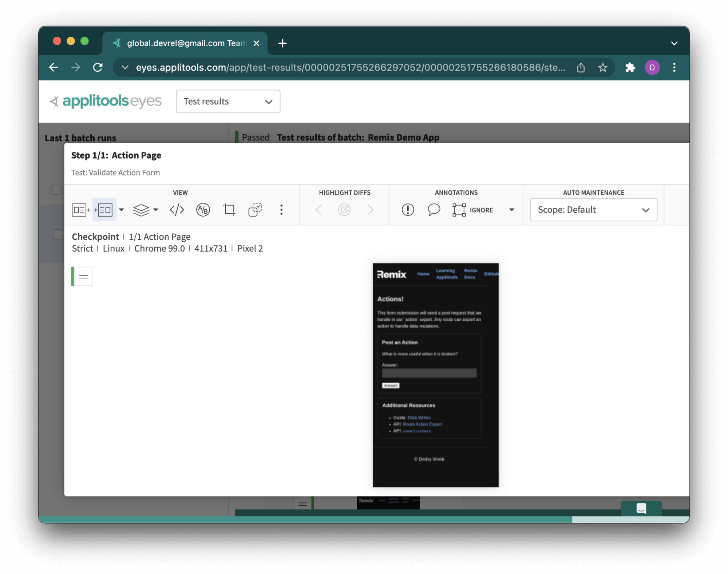Open the overflow three-dot menu in VIEW section
728x574 pixels.
[x=281, y=210]
